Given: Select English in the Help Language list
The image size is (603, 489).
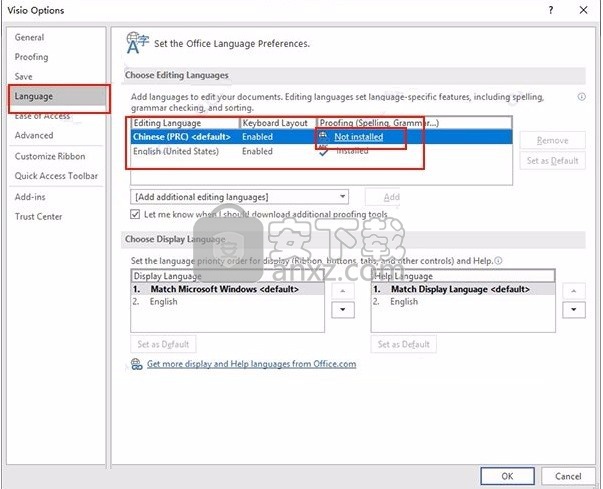Looking at the screenshot, I should [463, 302].
